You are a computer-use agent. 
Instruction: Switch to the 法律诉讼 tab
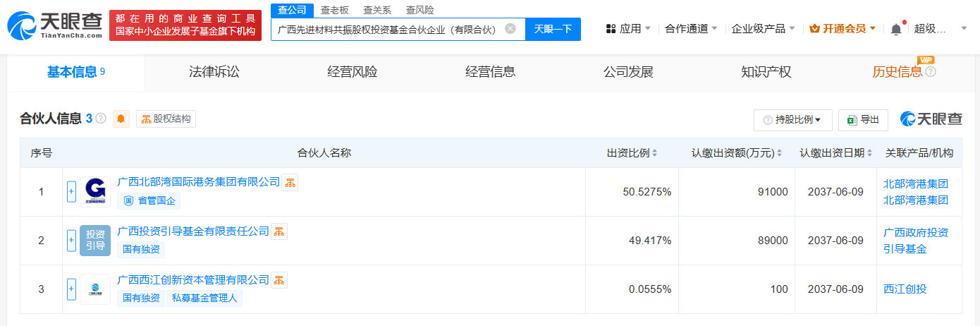pos(214,72)
